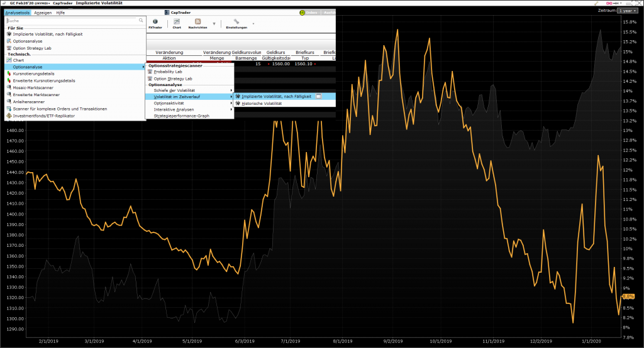
Task: Expand Interaktive Analysen submenu
Action: point(190,109)
